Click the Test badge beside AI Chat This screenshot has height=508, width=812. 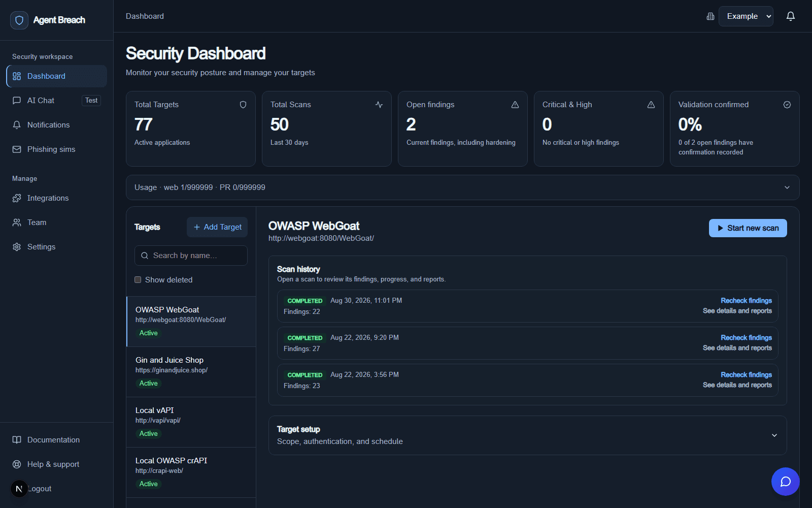coord(91,101)
